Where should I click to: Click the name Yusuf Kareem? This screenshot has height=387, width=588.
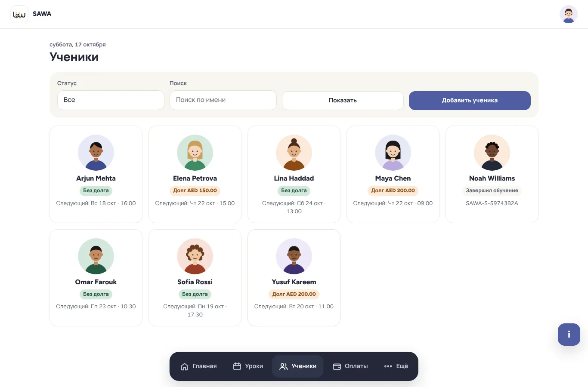coord(294,282)
